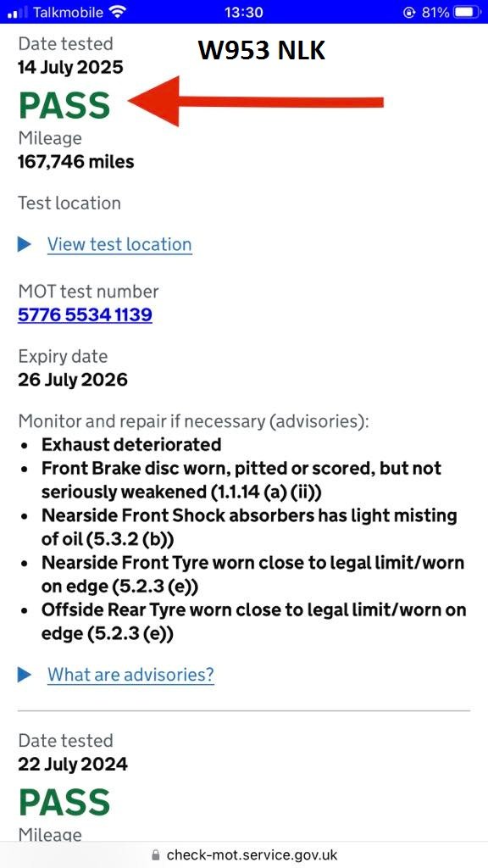Tap the rotation lock icon beside 81%
The width and height of the screenshot is (488, 868).
pyautogui.click(x=409, y=12)
